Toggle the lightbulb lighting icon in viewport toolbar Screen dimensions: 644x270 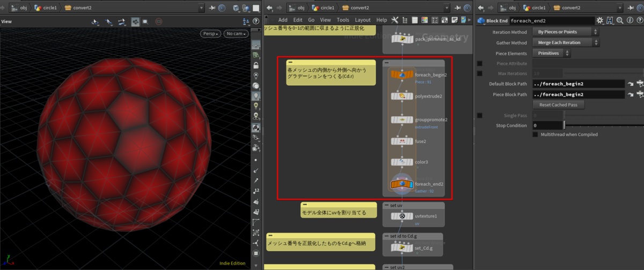click(x=257, y=96)
